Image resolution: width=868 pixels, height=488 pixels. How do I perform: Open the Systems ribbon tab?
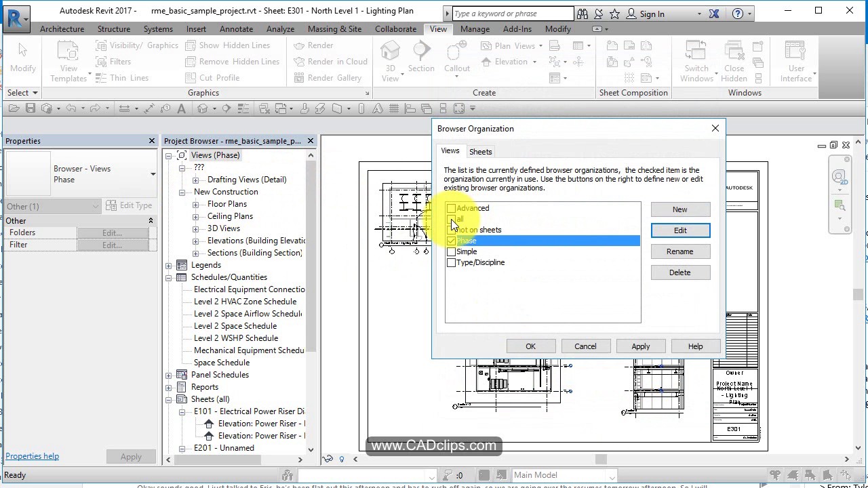(x=158, y=29)
